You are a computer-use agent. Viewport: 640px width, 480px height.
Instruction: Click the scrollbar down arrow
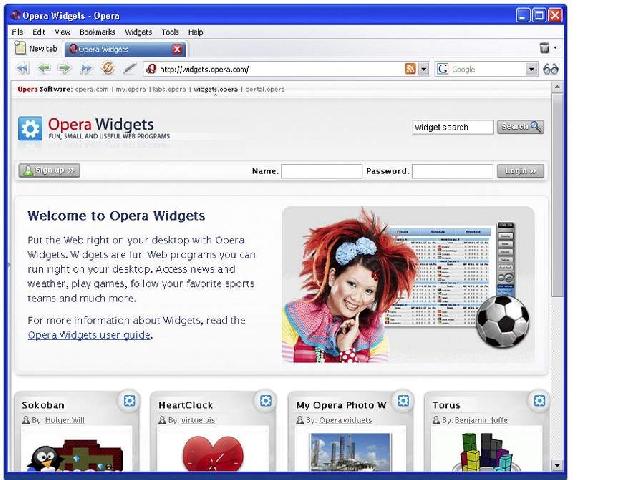pos(557,465)
